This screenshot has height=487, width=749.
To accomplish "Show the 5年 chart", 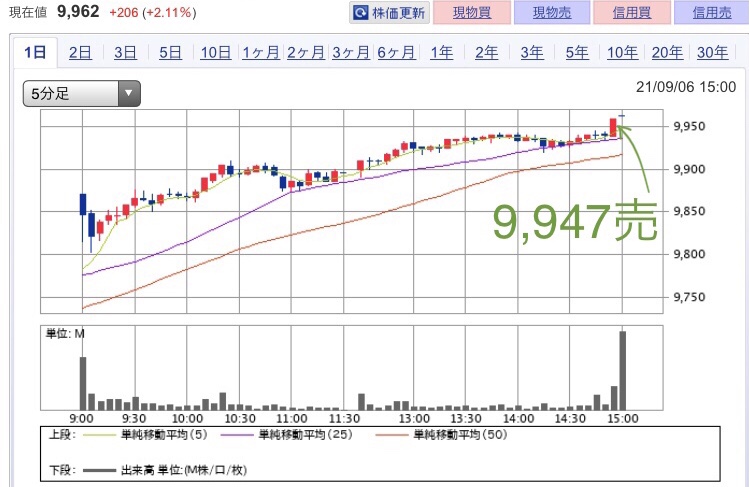I will coord(577,52).
